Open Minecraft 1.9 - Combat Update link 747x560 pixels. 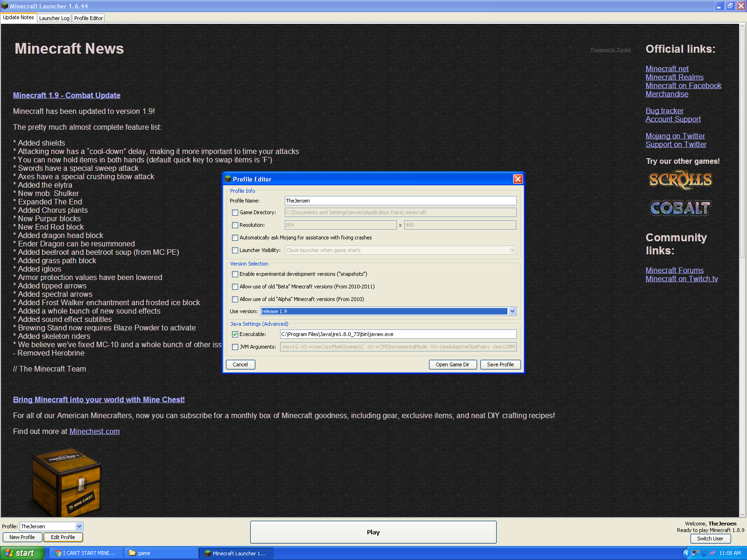[x=67, y=95]
